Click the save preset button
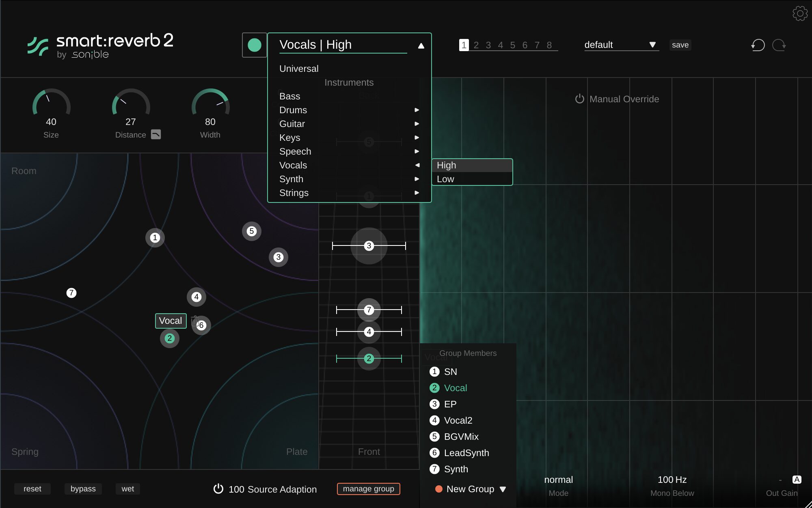This screenshot has height=508, width=812. click(680, 45)
